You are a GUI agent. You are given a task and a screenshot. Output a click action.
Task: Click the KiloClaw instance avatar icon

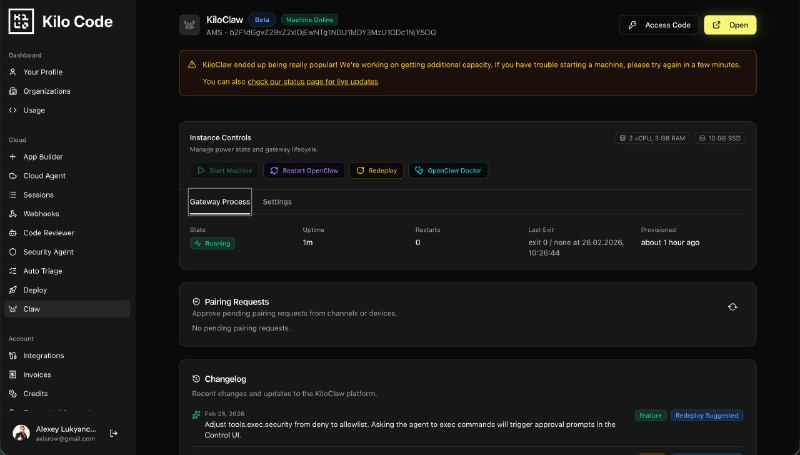(189, 25)
